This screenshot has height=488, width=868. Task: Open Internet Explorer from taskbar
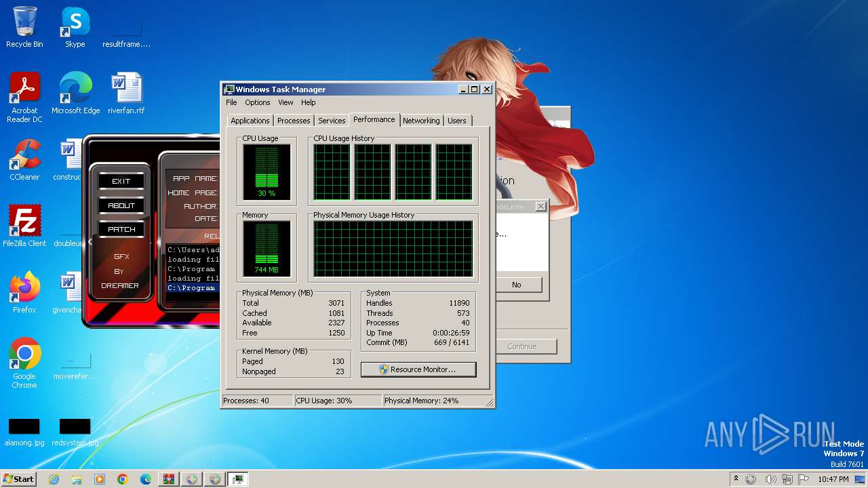[54, 479]
